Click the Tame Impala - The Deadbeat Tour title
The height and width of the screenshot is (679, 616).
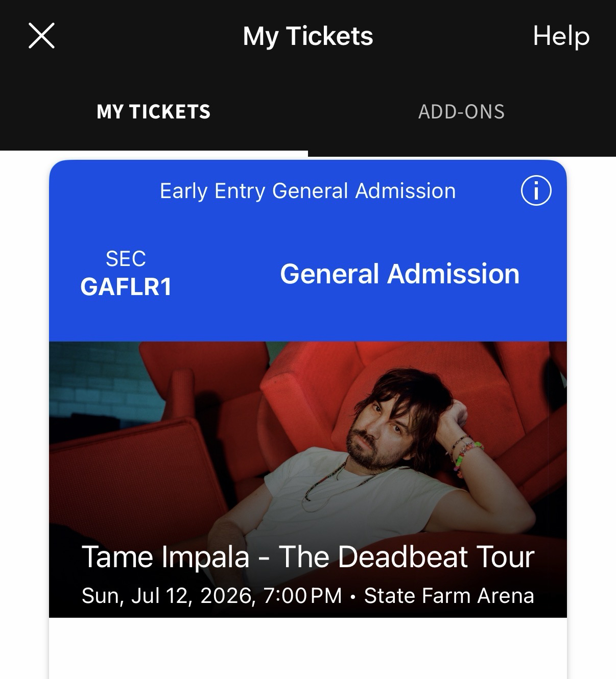[307, 556]
